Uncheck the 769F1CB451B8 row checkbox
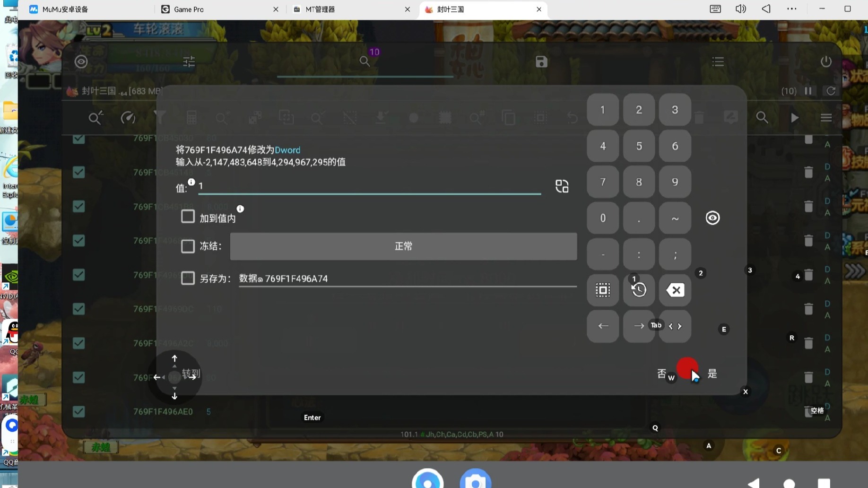This screenshot has height=488, width=868. pos(79,207)
